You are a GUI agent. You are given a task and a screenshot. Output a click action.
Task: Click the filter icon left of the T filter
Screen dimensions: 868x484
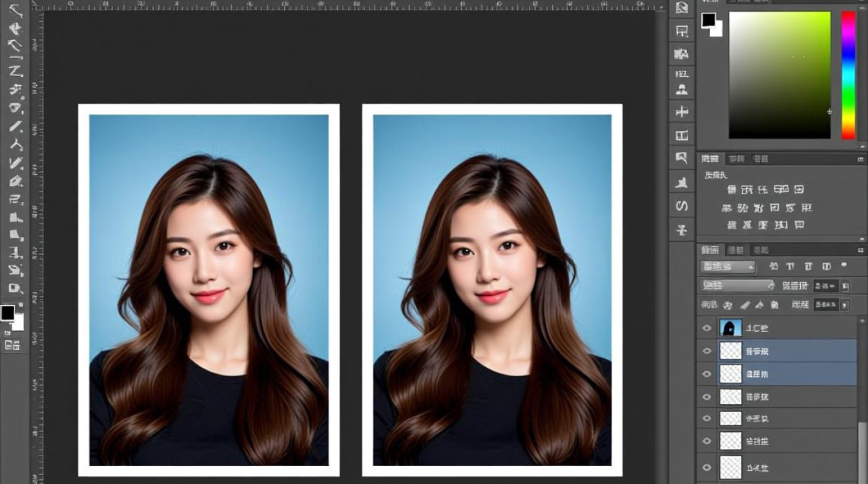773,267
